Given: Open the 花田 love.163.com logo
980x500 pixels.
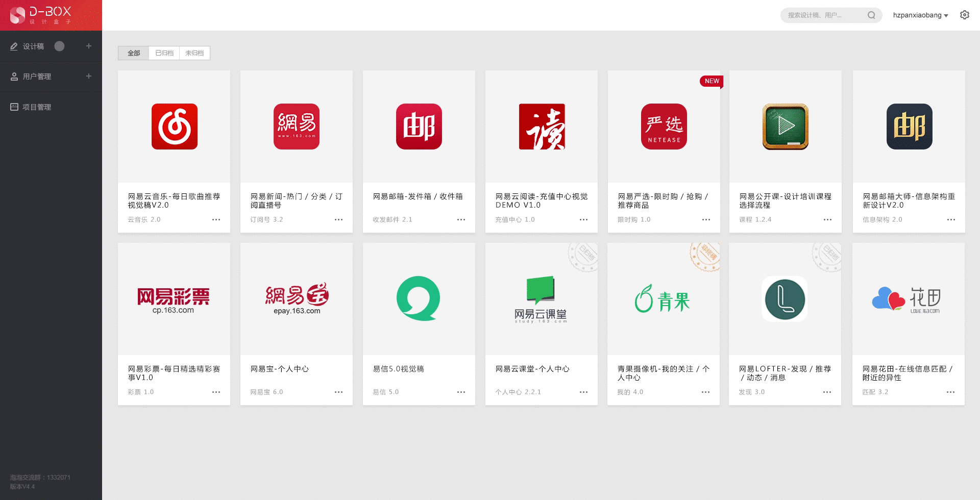Looking at the screenshot, I should [906, 299].
